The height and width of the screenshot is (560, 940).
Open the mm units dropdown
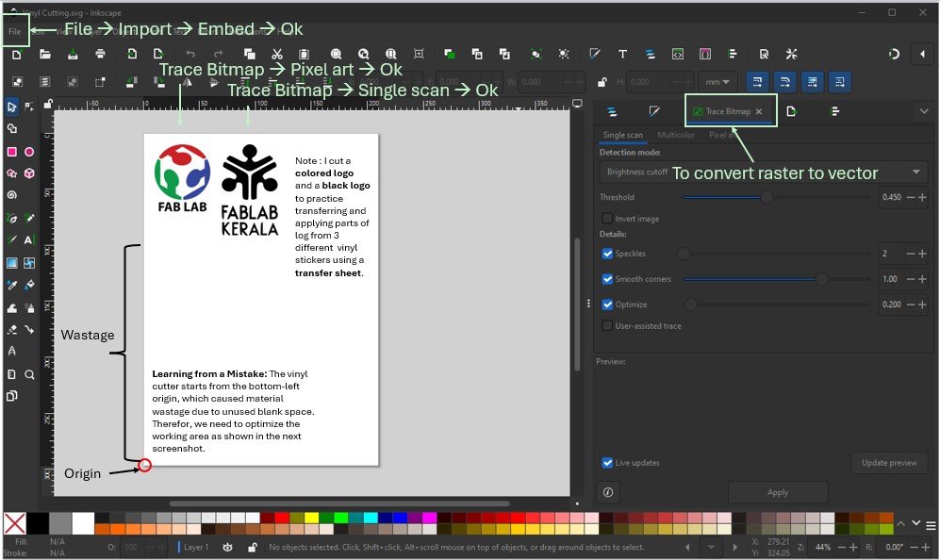(x=717, y=82)
